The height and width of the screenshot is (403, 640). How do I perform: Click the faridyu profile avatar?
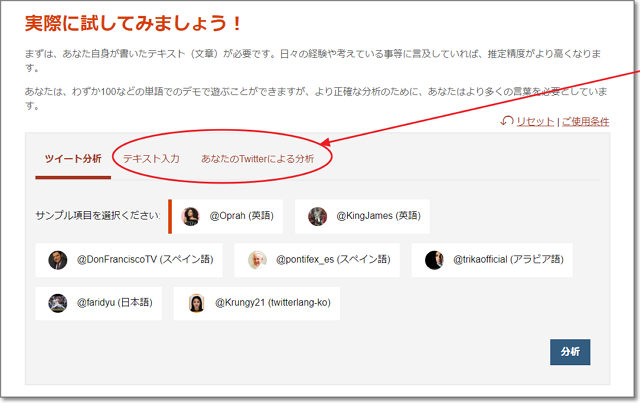coord(57,303)
